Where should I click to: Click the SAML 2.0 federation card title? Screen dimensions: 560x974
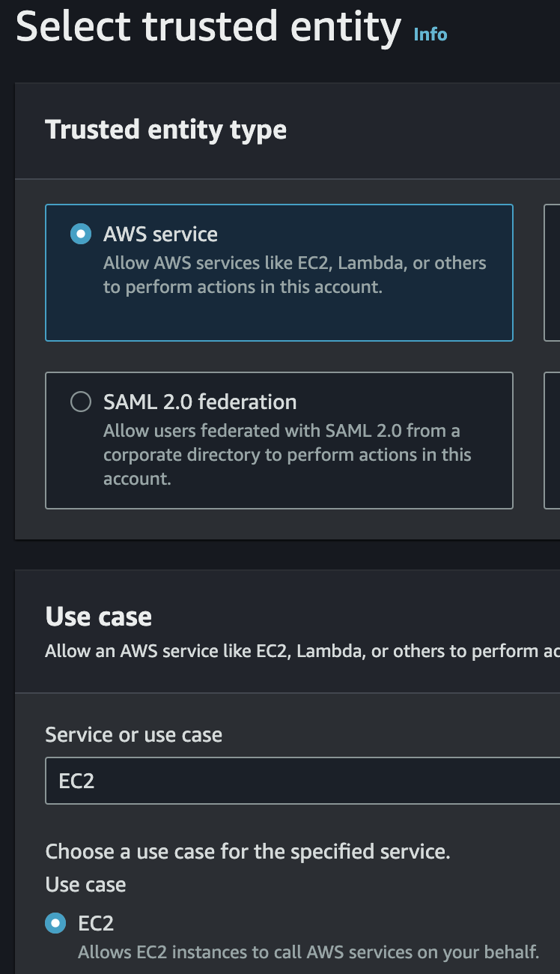point(200,402)
